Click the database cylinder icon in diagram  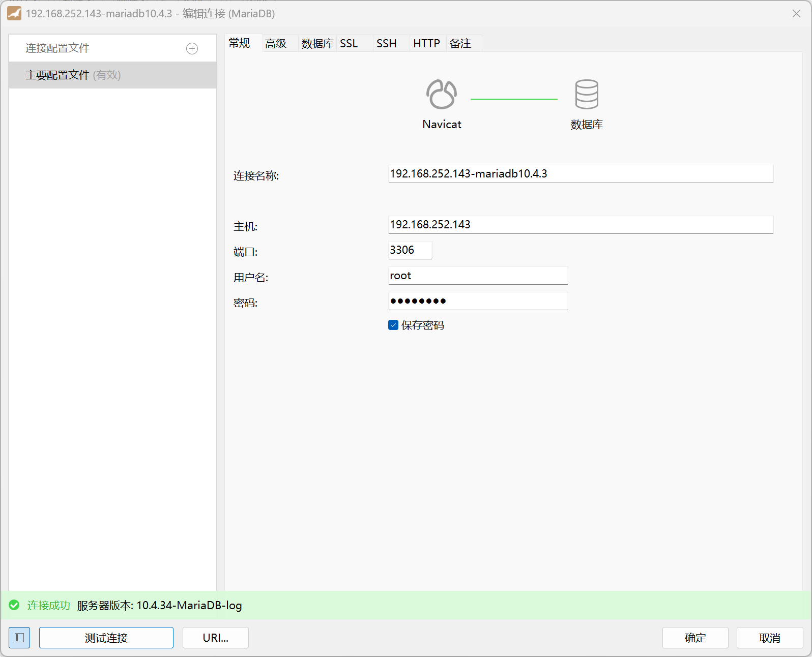587,94
